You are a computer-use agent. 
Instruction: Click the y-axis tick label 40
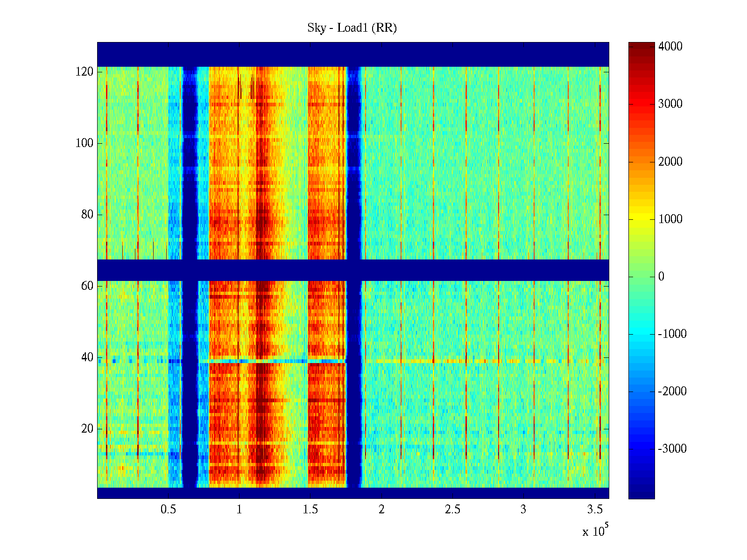point(87,357)
